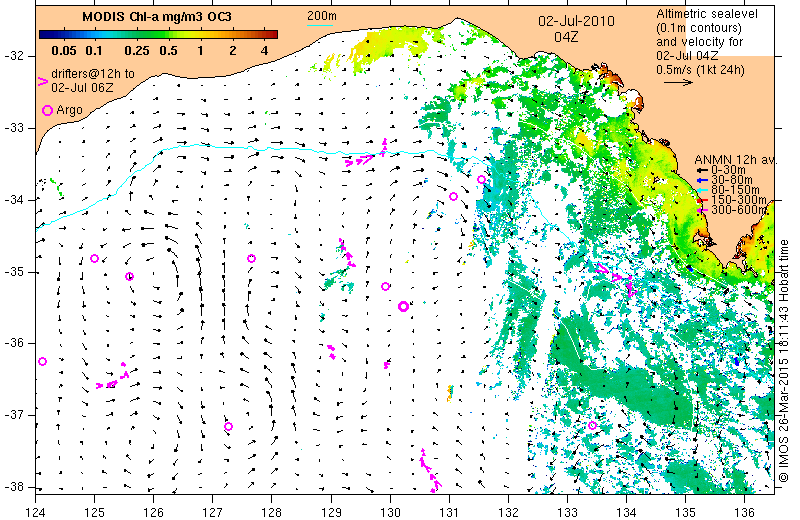Click the '-34' latitude axis label
The width and height of the screenshot is (800, 520).
pos(13,200)
